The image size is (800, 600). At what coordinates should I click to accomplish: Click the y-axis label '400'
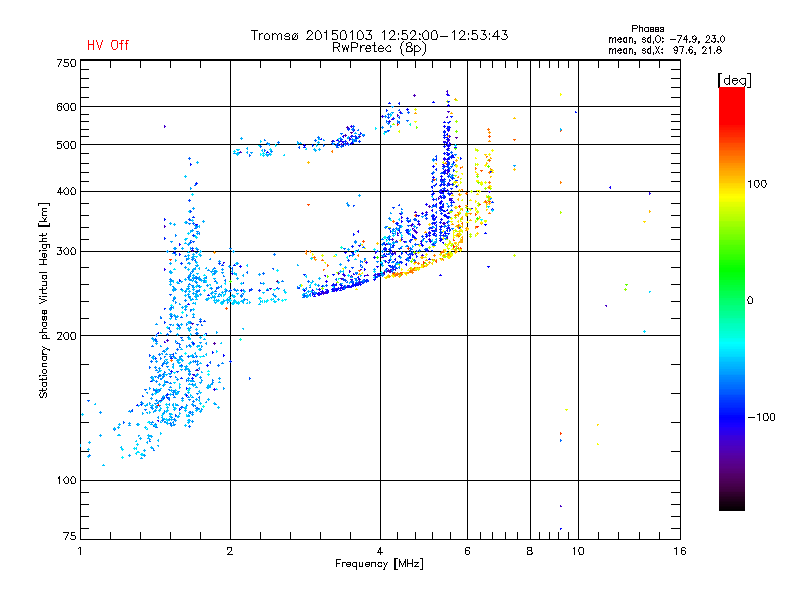66,191
